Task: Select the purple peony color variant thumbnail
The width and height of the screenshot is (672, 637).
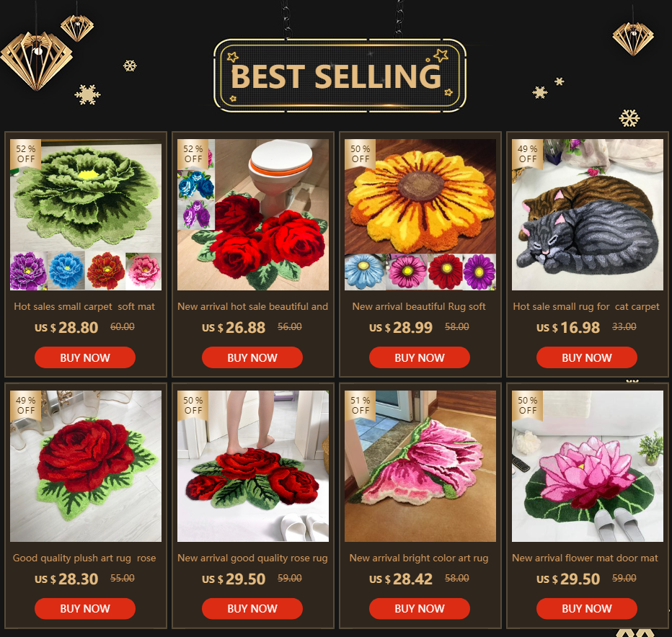Action: (x=28, y=271)
